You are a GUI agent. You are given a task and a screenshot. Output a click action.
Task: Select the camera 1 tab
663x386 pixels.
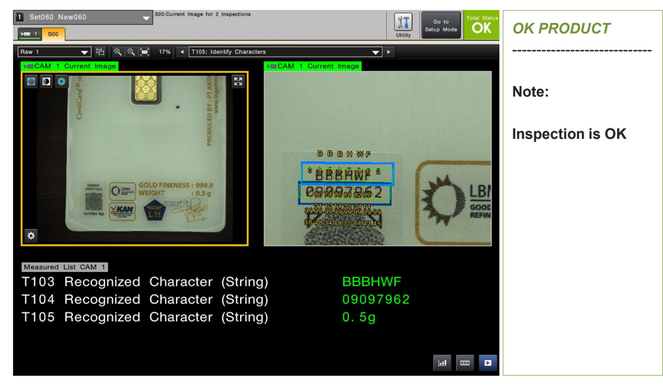coord(30,34)
